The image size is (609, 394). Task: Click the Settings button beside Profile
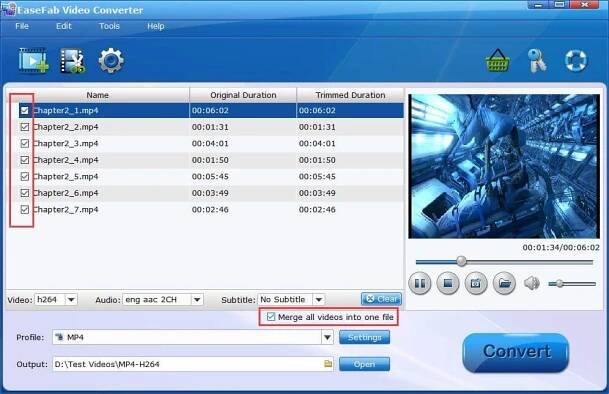(x=364, y=337)
